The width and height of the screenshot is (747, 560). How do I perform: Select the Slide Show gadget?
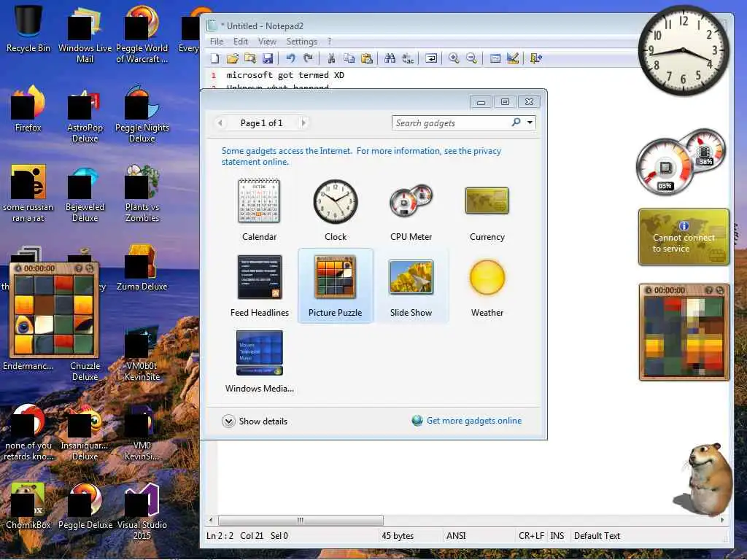(x=411, y=286)
